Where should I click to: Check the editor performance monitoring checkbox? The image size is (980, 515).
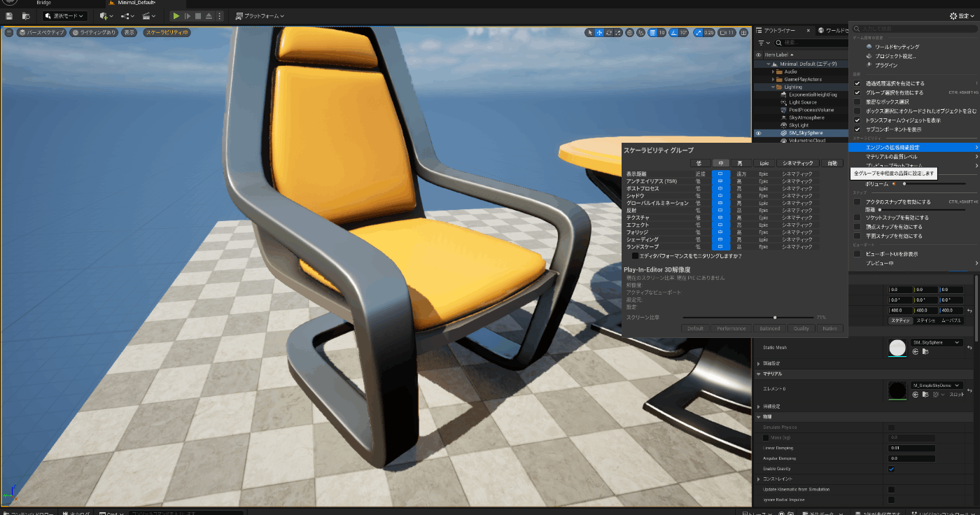coord(635,256)
